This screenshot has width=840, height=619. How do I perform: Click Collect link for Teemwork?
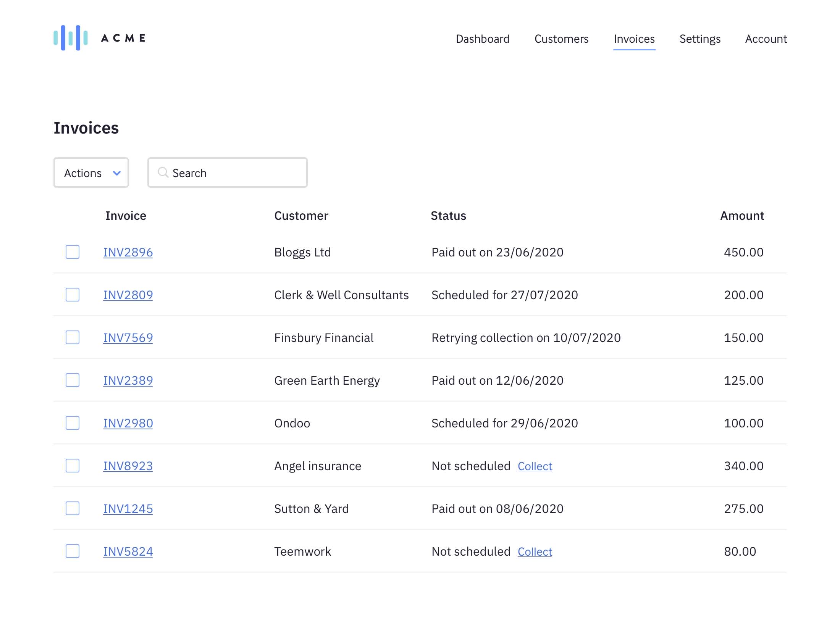pos(535,551)
